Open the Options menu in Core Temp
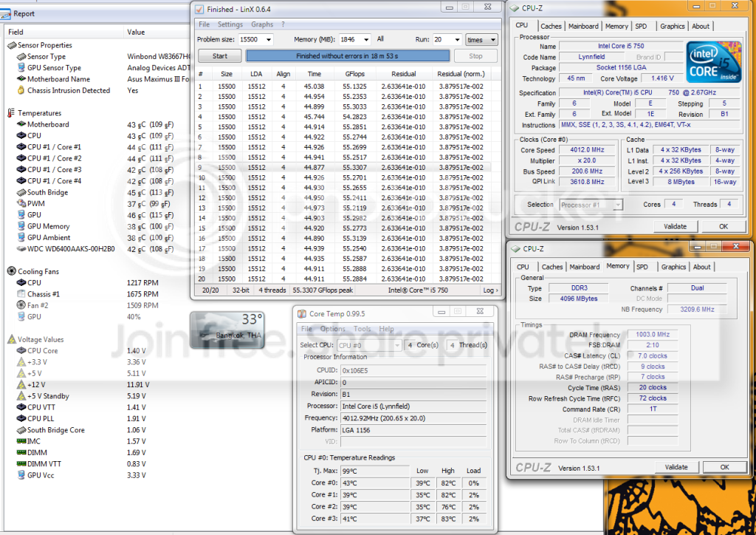 tap(332, 329)
